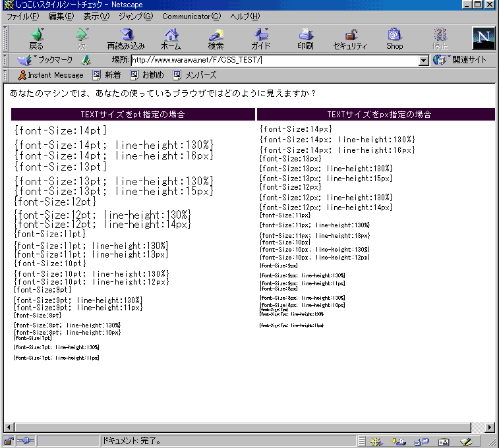Screen dimensions: 499x448
Task: Collapse the location toolbar grip handle
Action: coord(5,60)
